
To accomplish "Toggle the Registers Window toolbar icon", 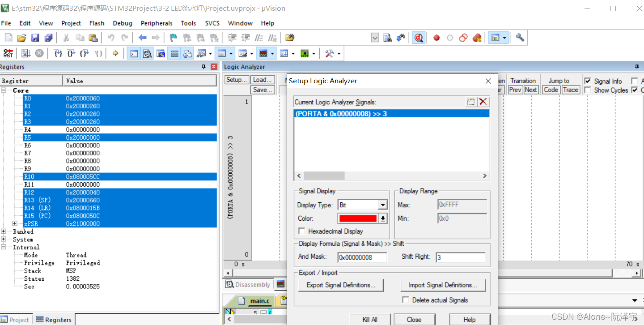I will [174, 54].
